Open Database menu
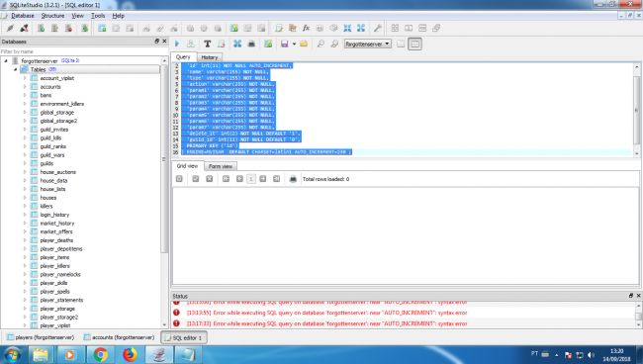 tap(23, 16)
